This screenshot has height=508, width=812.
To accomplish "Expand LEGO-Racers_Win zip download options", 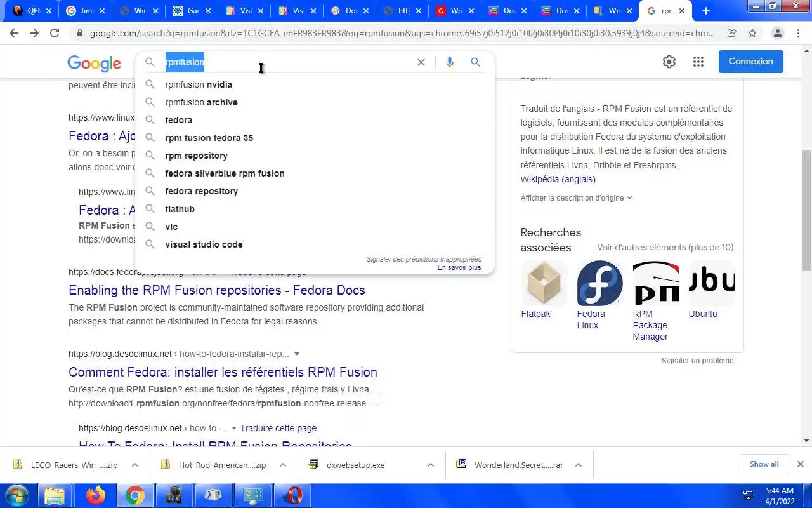I will pyautogui.click(x=135, y=465).
